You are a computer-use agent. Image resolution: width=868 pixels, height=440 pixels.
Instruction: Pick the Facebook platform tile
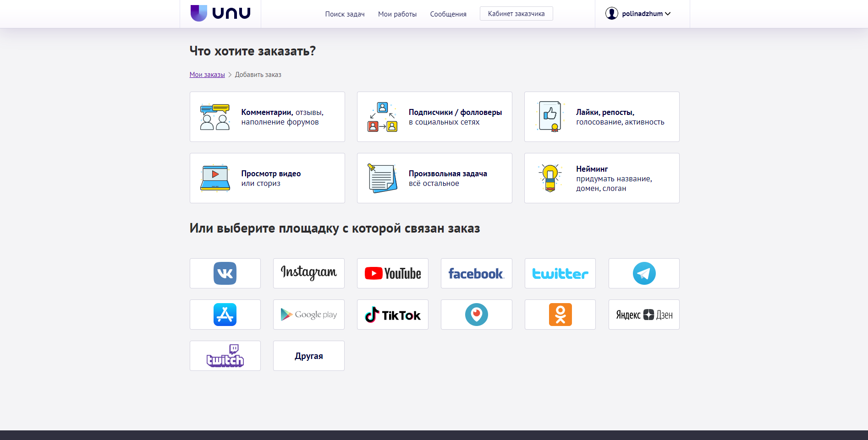(477, 273)
